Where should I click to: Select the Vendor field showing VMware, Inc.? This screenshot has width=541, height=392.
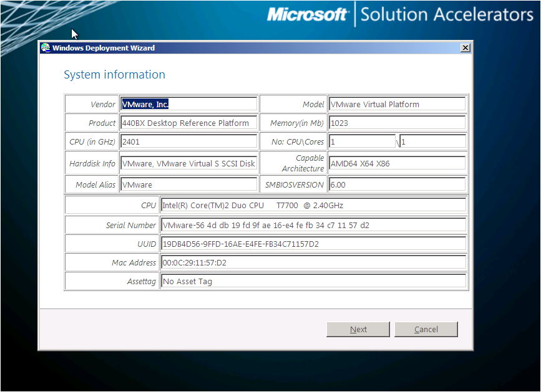pyautogui.click(x=188, y=104)
